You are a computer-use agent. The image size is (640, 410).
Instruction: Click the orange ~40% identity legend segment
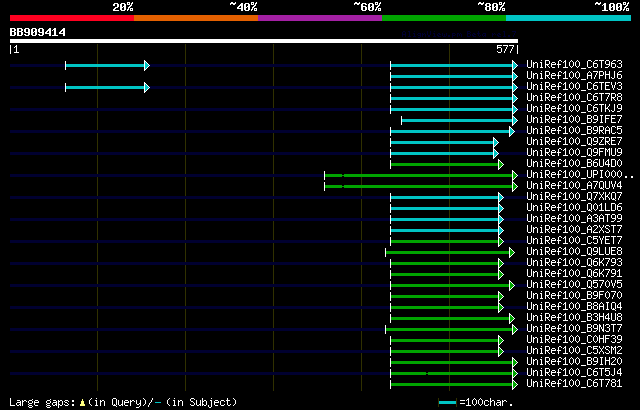click(196, 18)
